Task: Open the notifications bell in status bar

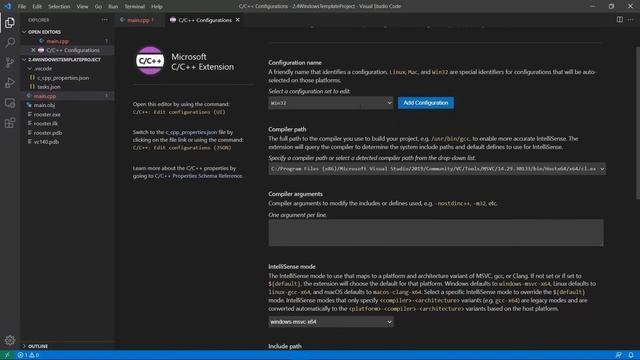Action: coord(631,355)
